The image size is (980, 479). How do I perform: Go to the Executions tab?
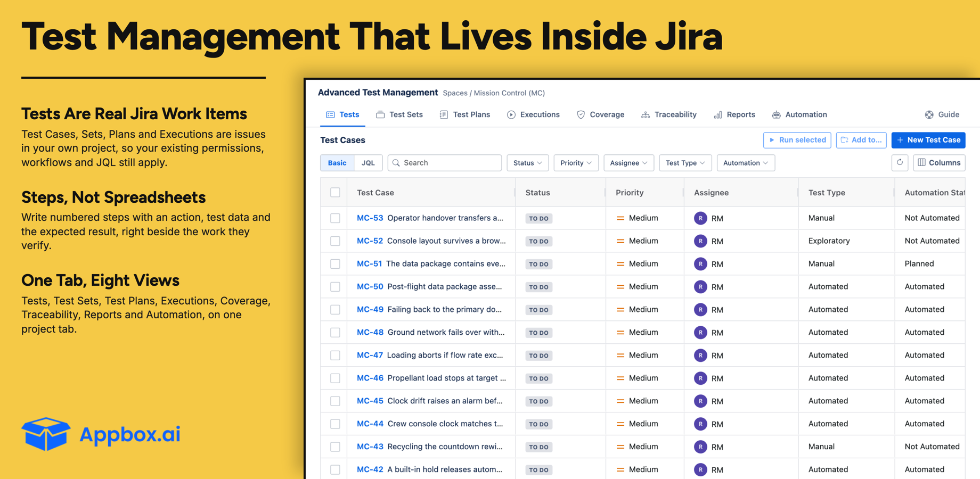(533, 114)
